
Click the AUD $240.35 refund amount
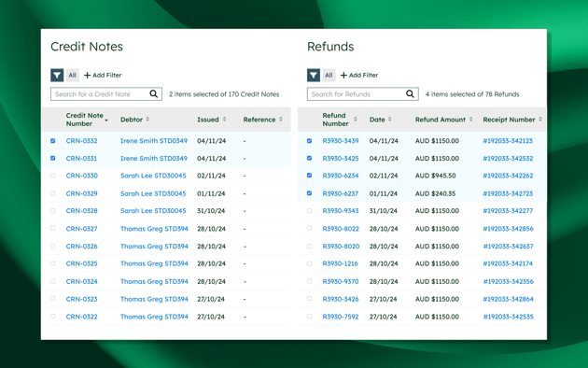(435, 193)
